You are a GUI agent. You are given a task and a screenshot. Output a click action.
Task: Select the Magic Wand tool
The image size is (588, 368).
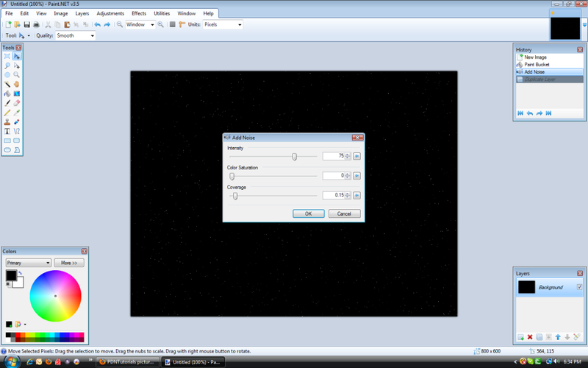(x=7, y=84)
